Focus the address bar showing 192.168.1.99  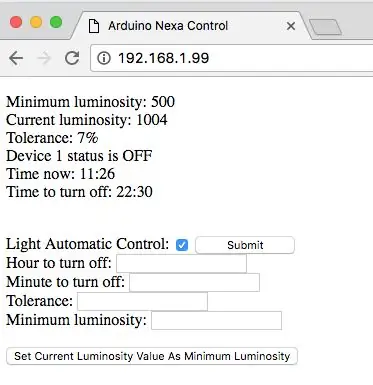(x=232, y=58)
